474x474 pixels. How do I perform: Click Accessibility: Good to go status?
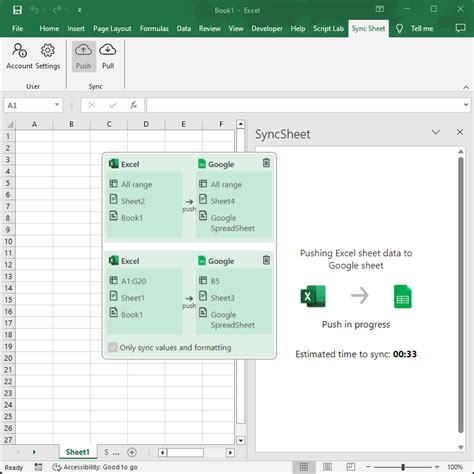coord(95,467)
